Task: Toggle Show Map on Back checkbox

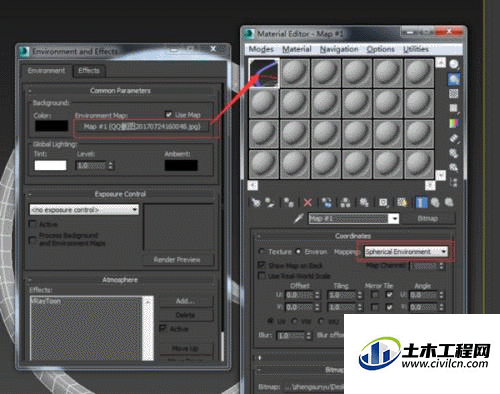Action: (x=262, y=265)
